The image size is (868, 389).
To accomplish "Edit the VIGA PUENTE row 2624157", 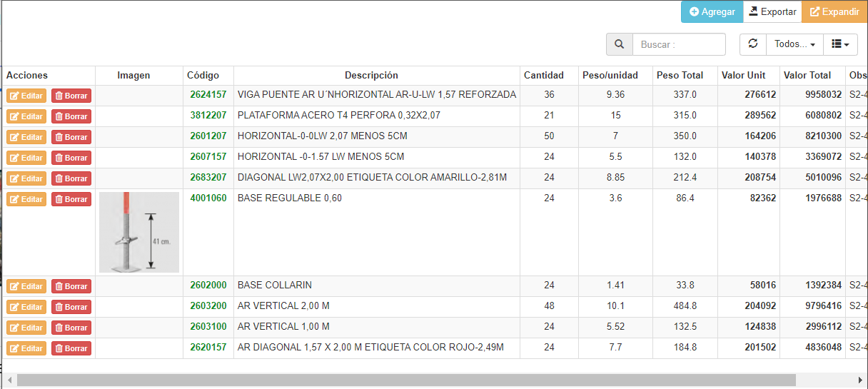I will point(26,96).
